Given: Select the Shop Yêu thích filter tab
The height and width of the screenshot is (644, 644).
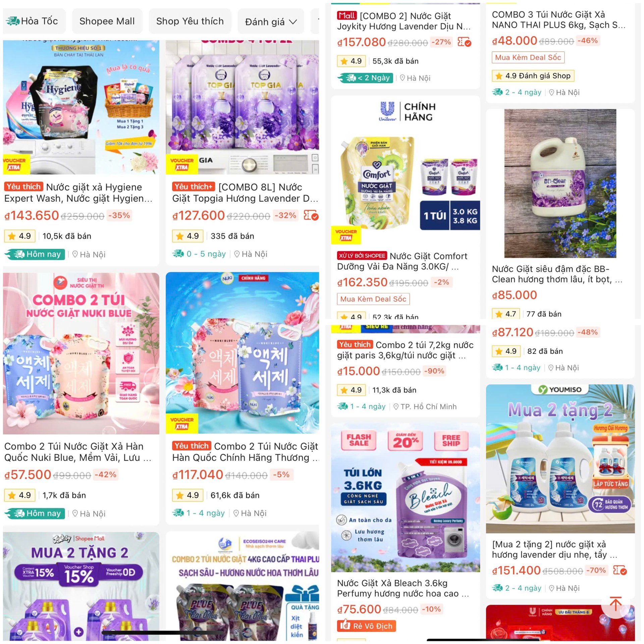Looking at the screenshot, I should pyautogui.click(x=190, y=21).
